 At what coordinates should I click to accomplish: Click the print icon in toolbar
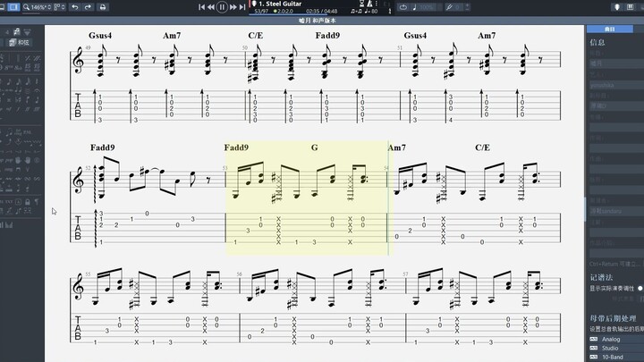tap(103, 7)
